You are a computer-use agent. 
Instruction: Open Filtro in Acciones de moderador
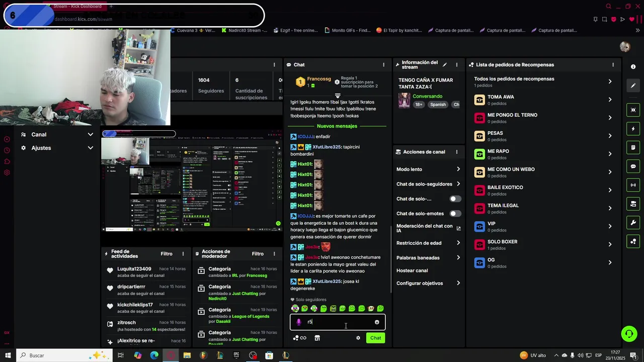[x=258, y=254]
